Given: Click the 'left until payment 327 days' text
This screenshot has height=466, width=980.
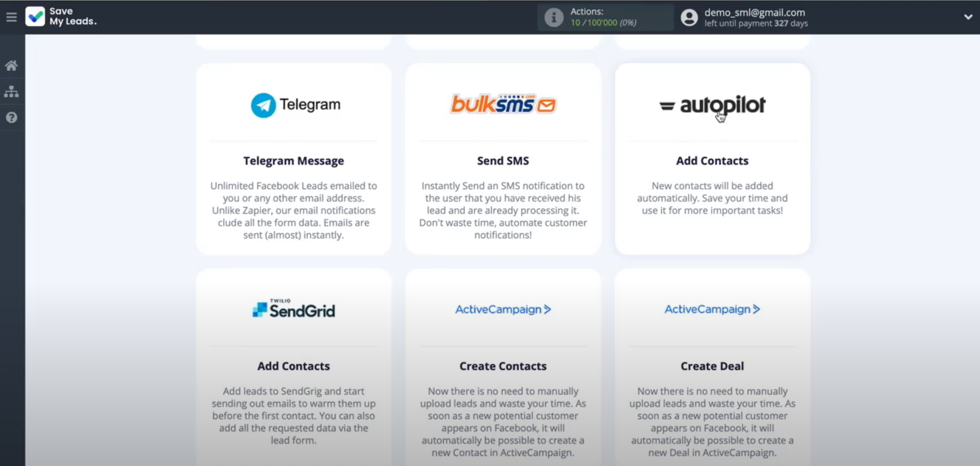Looking at the screenshot, I should click(756, 24).
